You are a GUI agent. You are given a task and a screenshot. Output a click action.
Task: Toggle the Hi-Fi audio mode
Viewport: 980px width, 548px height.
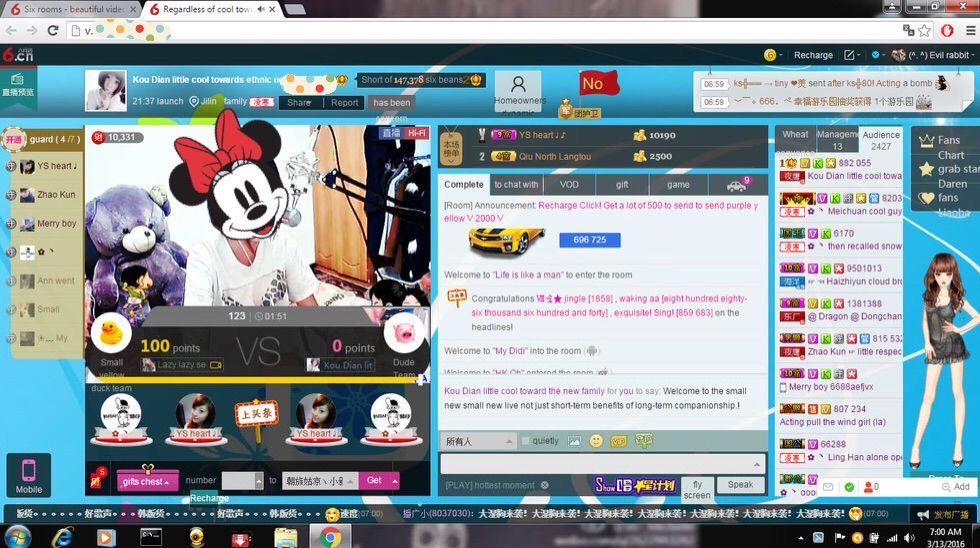pos(416,132)
